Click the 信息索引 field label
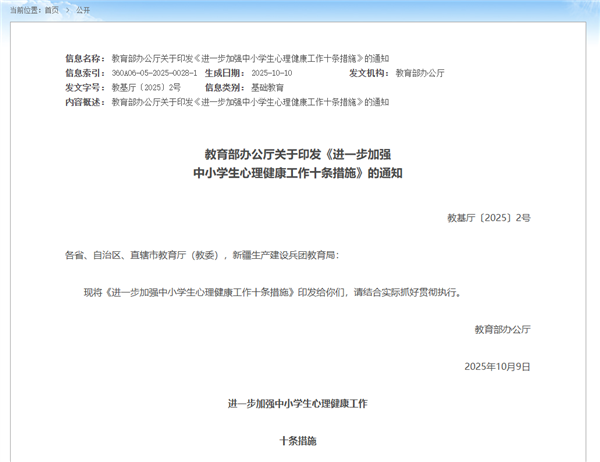600x462 pixels. click(85, 73)
